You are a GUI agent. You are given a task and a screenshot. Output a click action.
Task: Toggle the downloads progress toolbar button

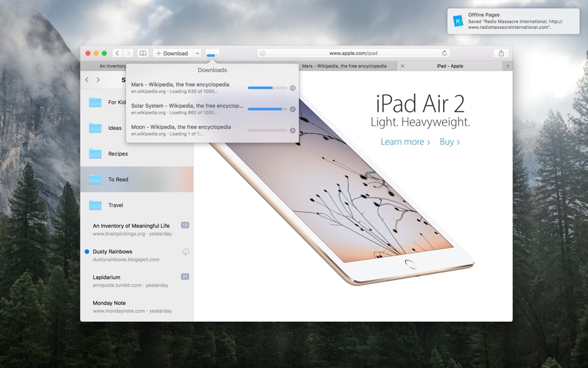(212, 53)
